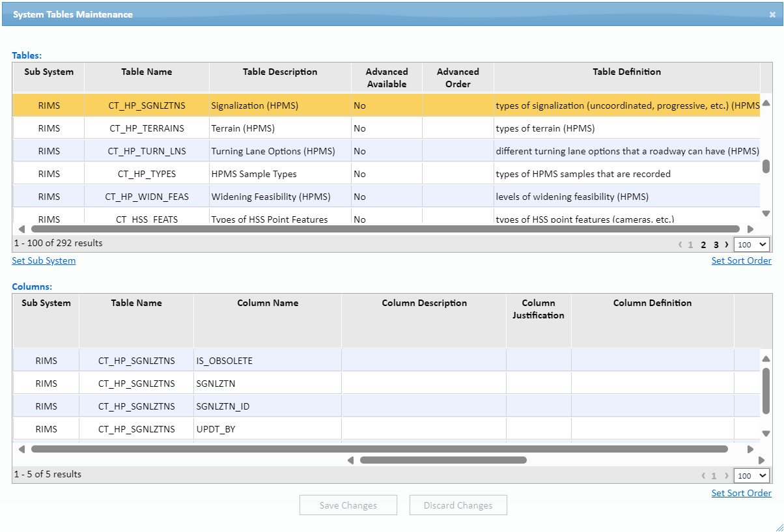Sort Tables grid by Advanced Order header
Viewport: 784px width, 532px height.
pyautogui.click(x=458, y=77)
